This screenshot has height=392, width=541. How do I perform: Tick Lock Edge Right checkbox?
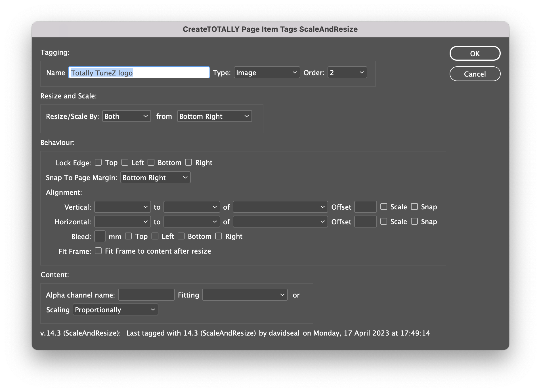click(x=188, y=162)
